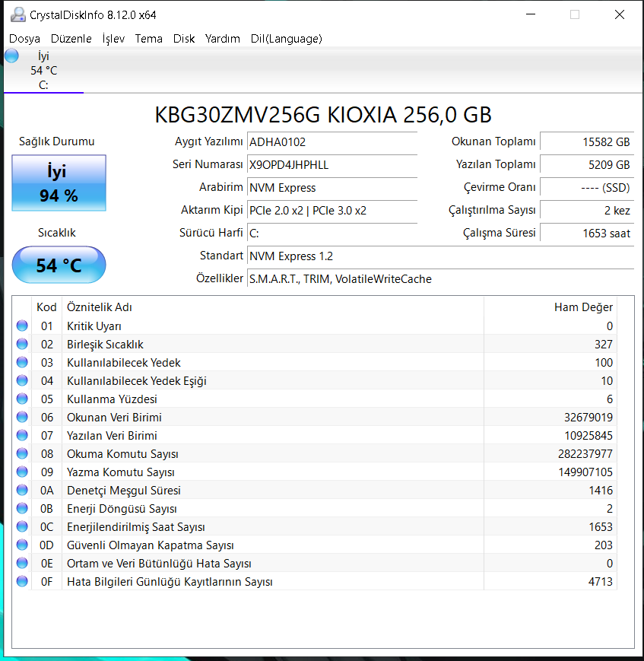Select the Kullanma Yüzdesi attribute name

coord(112,399)
